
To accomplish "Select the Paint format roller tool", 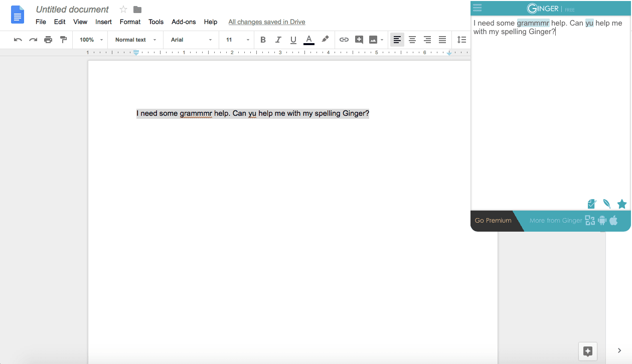I will point(63,40).
